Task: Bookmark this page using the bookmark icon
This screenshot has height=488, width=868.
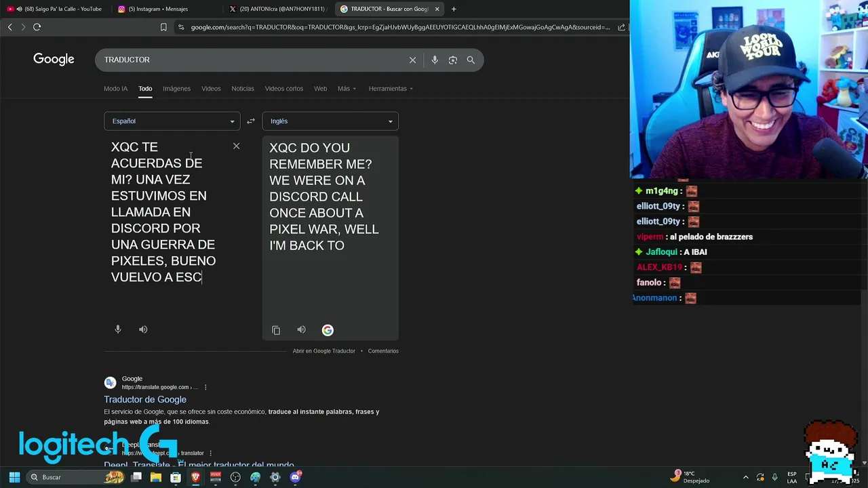Action: pyautogui.click(x=163, y=27)
